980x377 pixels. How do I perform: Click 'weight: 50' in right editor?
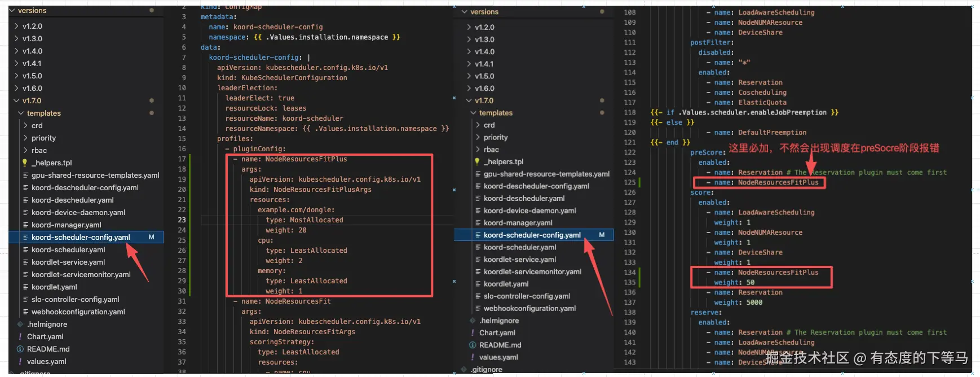(734, 282)
